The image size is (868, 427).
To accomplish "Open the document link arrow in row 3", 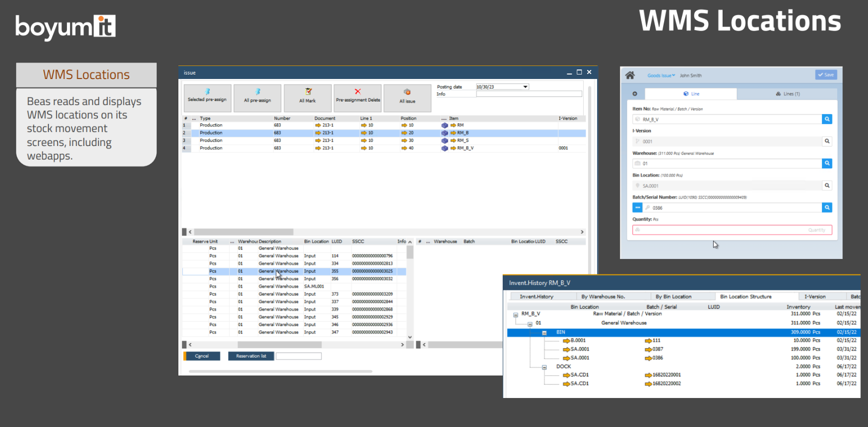I will click(x=318, y=140).
